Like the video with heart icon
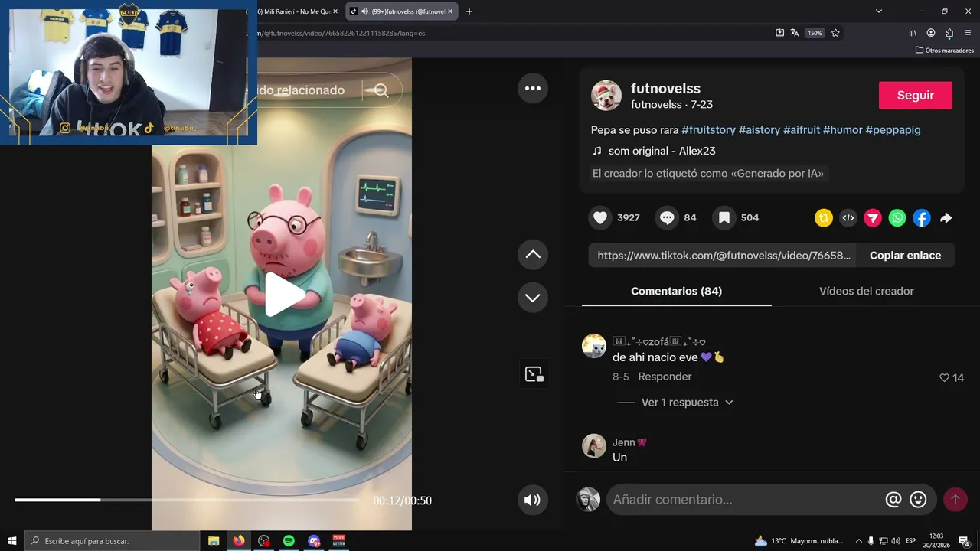Viewport: 980px width, 551px height. (600, 218)
